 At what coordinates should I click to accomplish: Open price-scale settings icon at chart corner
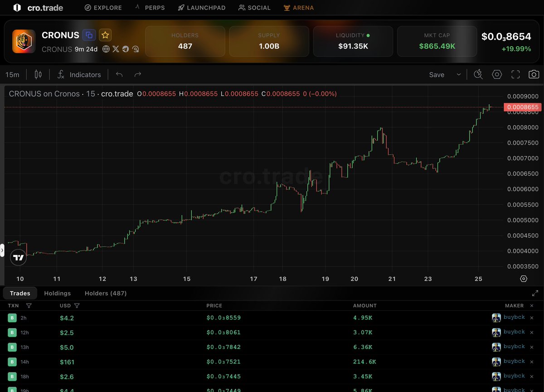524,279
